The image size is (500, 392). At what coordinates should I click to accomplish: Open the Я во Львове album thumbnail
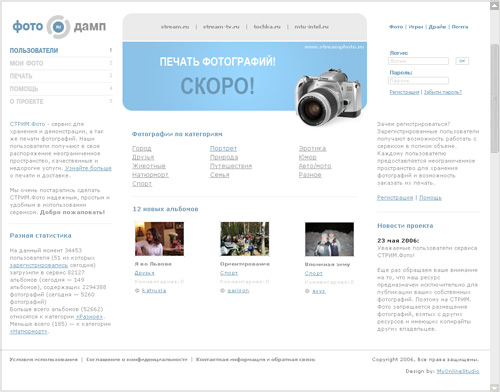coord(159,239)
